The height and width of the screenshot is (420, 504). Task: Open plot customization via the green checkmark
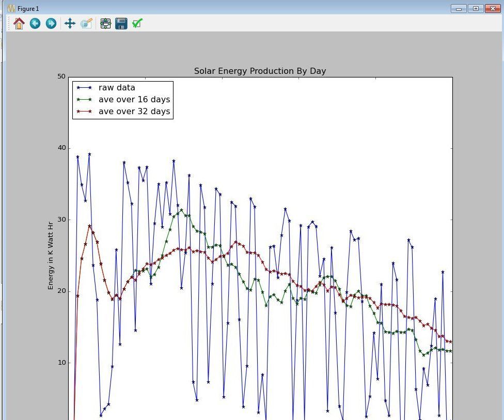pyautogui.click(x=137, y=23)
